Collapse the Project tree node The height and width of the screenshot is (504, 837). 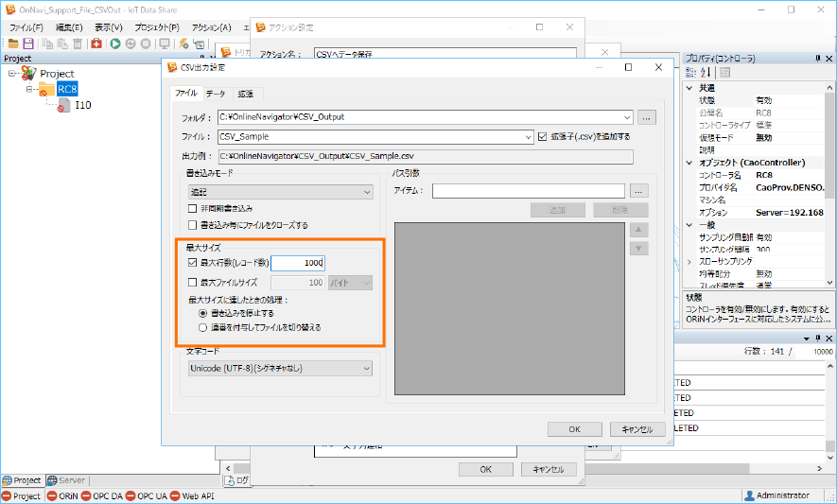11,73
